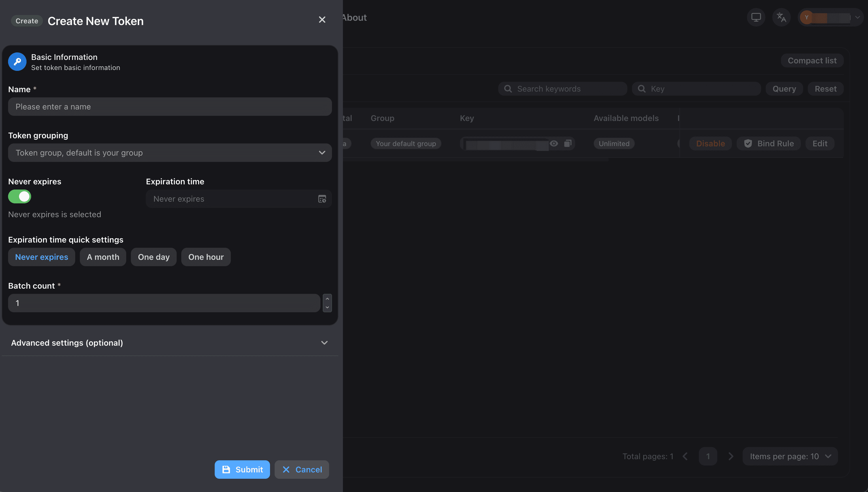Click the magnifier icon in Key field
868x492 pixels.
pos(641,89)
